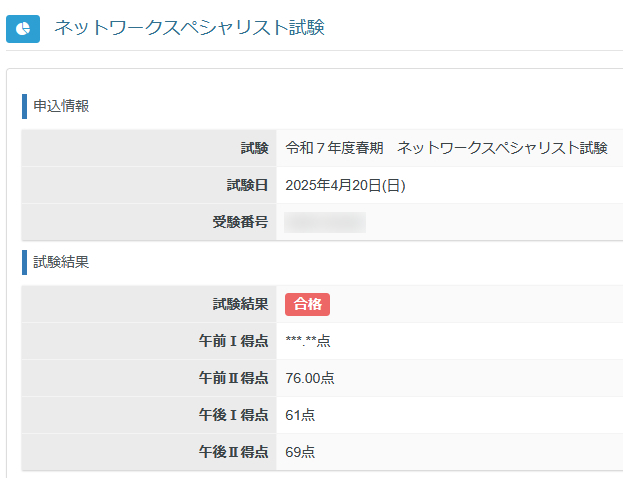The width and height of the screenshot is (623, 478).
Task: Select the 69点 score value
Action: point(300,452)
